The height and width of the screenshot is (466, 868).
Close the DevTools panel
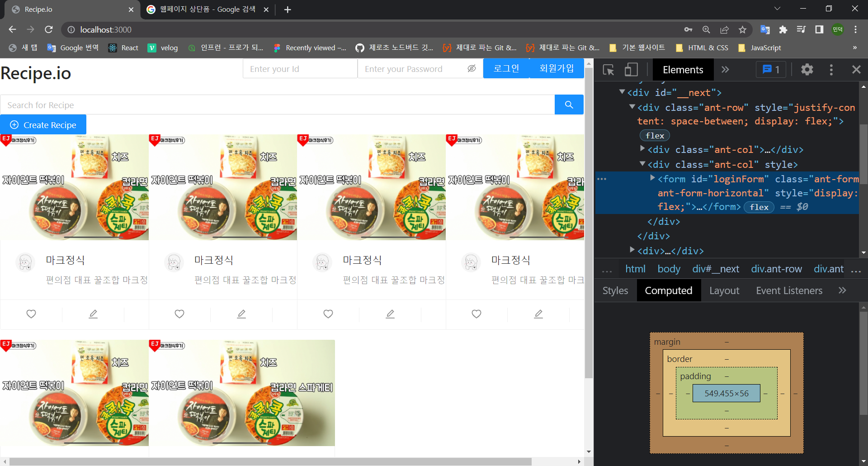tap(856, 70)
